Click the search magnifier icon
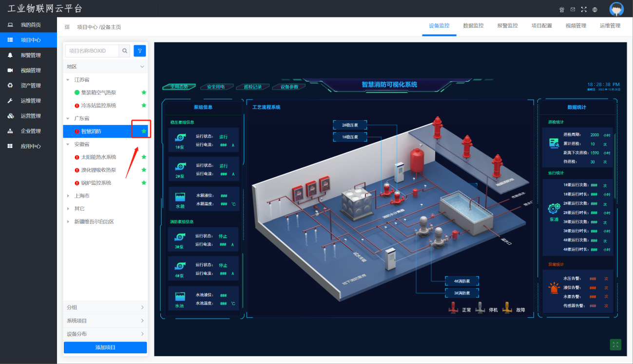Image resolution: width=633 pixels, height=364 pixels. coord(125,51)
